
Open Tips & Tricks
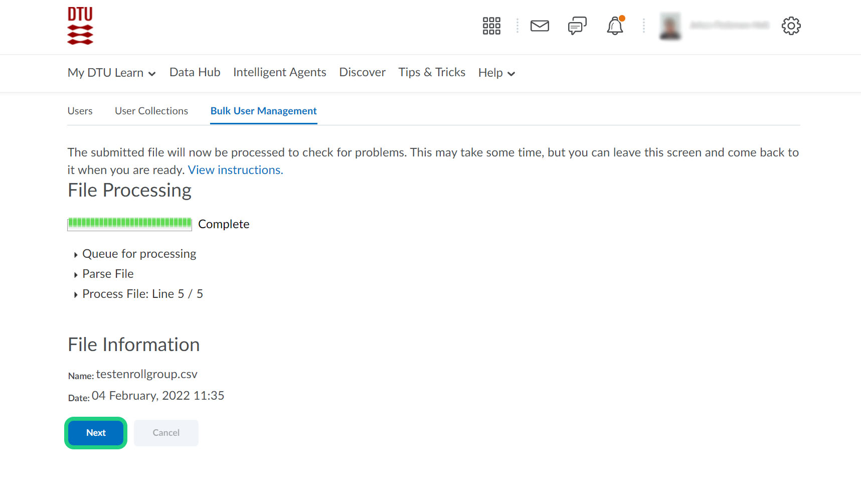point(432,72)
